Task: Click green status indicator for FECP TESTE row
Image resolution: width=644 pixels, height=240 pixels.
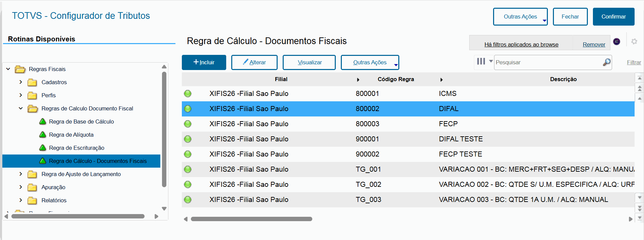Action: click(x=188, y=154)
